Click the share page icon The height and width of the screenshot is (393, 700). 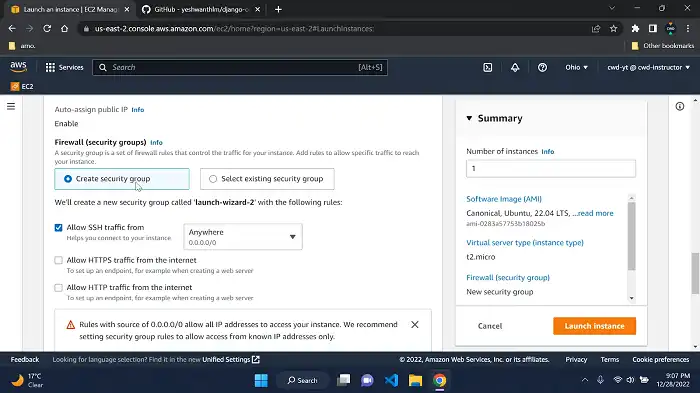click(596, 29)
